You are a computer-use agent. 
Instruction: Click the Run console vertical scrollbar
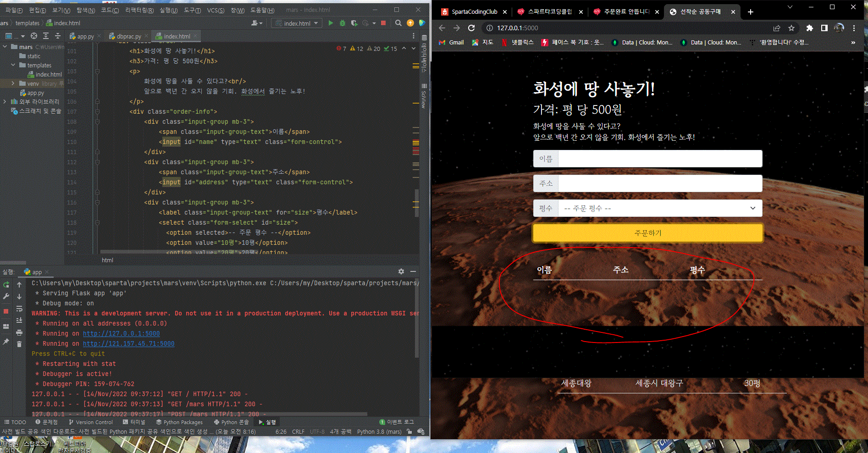point(416,319)
